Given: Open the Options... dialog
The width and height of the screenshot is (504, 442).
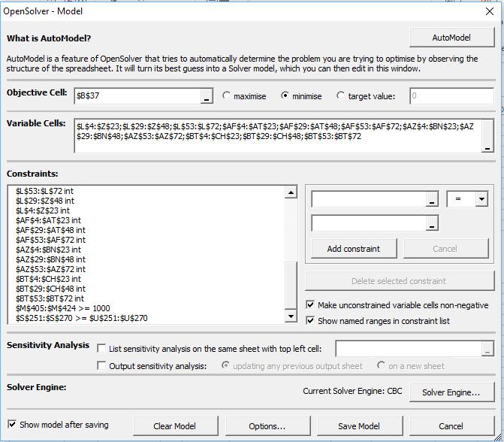Looking at the screenshot, I should pos(267,426).
